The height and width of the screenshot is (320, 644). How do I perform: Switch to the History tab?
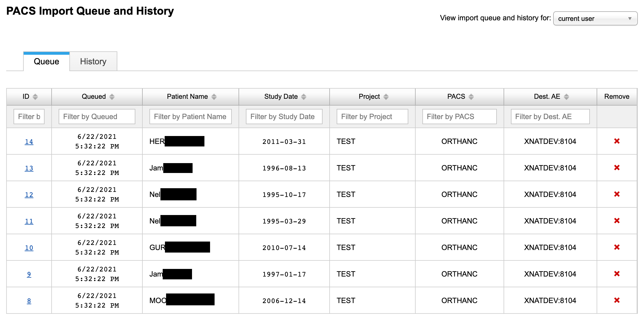coord(93,62)
